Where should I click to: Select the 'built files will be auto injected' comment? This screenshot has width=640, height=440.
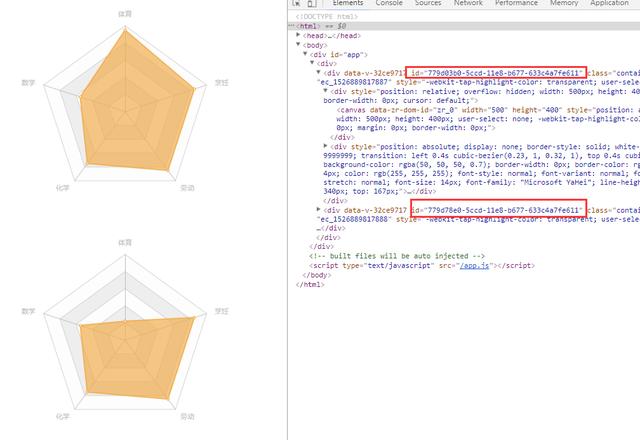[397, 256]
